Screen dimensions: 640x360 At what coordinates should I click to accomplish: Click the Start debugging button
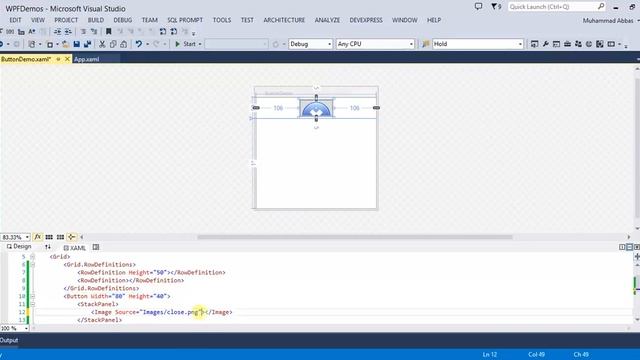tap(185, 44)
